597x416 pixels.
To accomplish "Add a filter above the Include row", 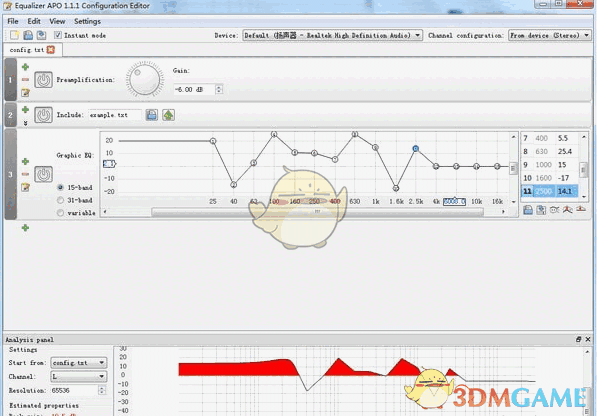I will [25, 110].
